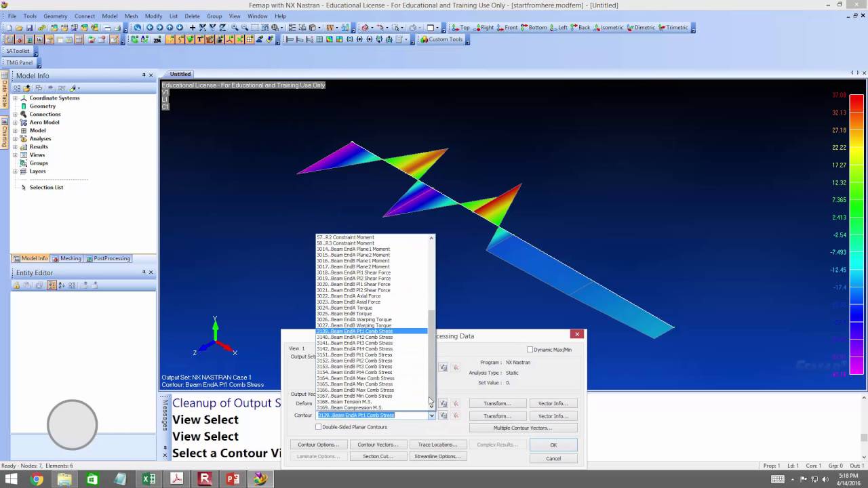Expand the Connections tree node
This screenshot has width=868, height=488.
(x=15, y=115)
